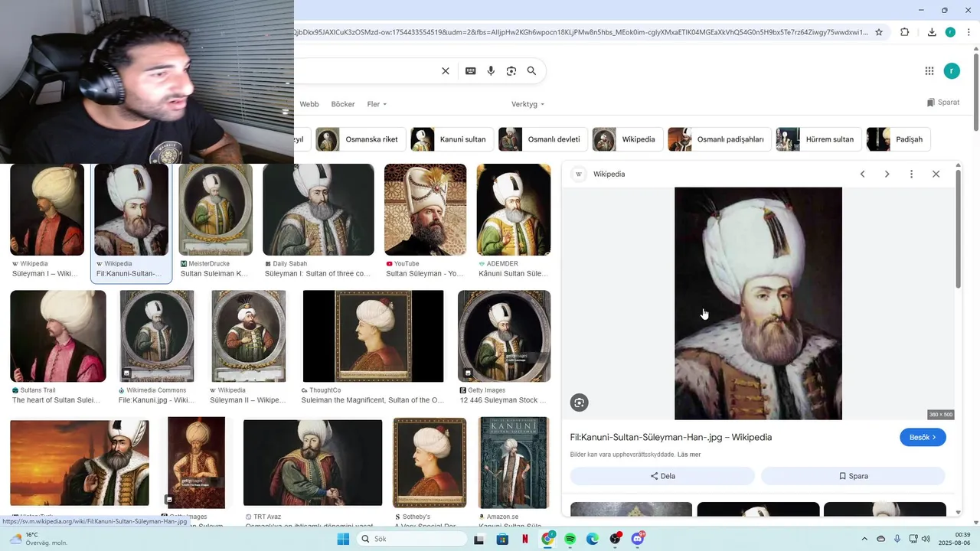Click the Wikipedia source label in the preview panel

pyautogui.click(x=609, y=174)
